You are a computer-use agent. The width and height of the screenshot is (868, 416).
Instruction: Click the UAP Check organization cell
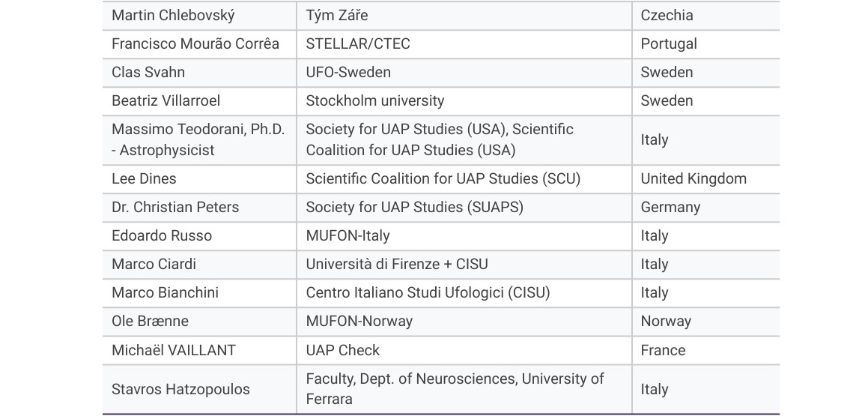[x=342, y=350]
